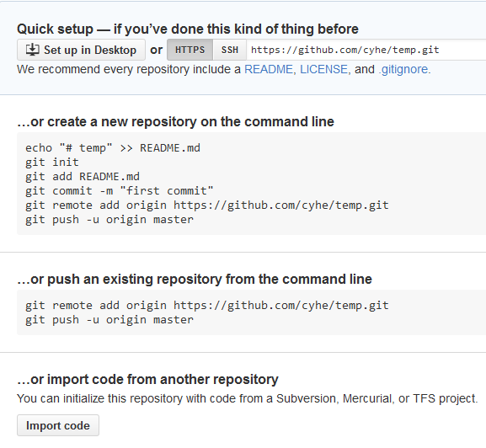Click the echo "# temp" >> README.md line

coord(113,147)
